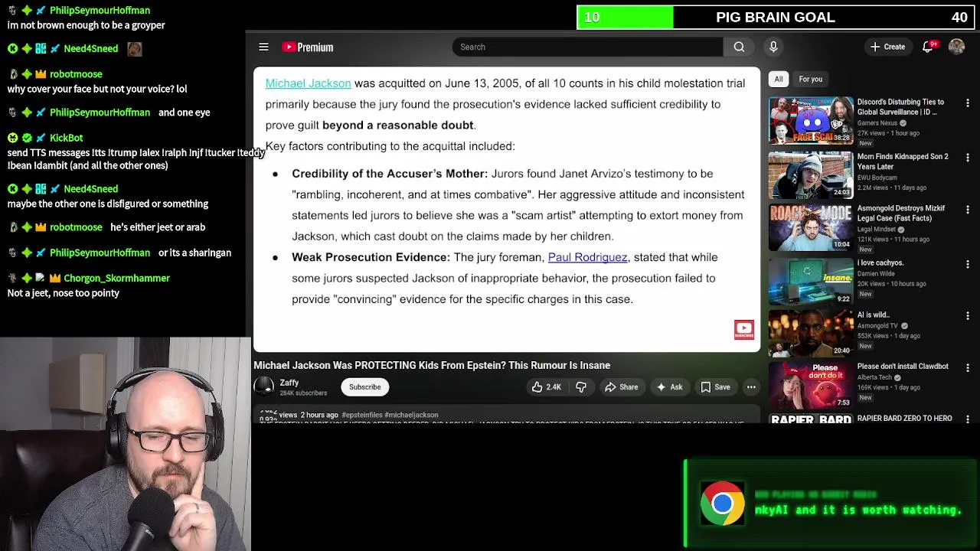Viewport: 980px width, 551px height.
Task: Open the Zaffy channel name link
Action: click(289, 383)
